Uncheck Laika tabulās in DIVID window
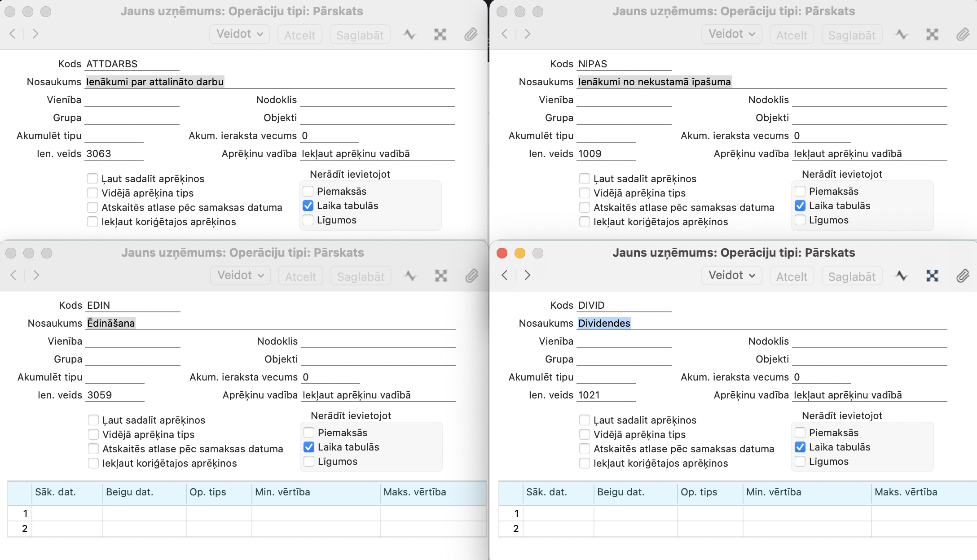The height and width of the screenshot is (560, 977). [800, 447]
